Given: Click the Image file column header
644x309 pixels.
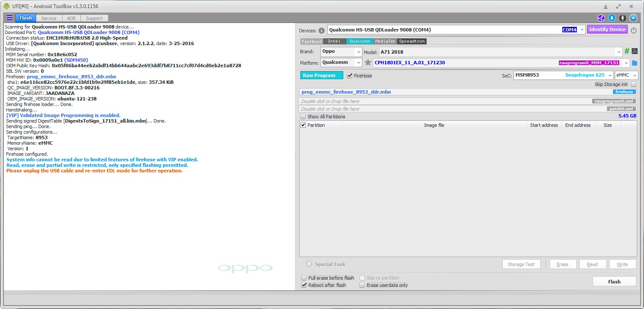Looking at the screenshot, I should pyautogui.click(x=434, y=125).
